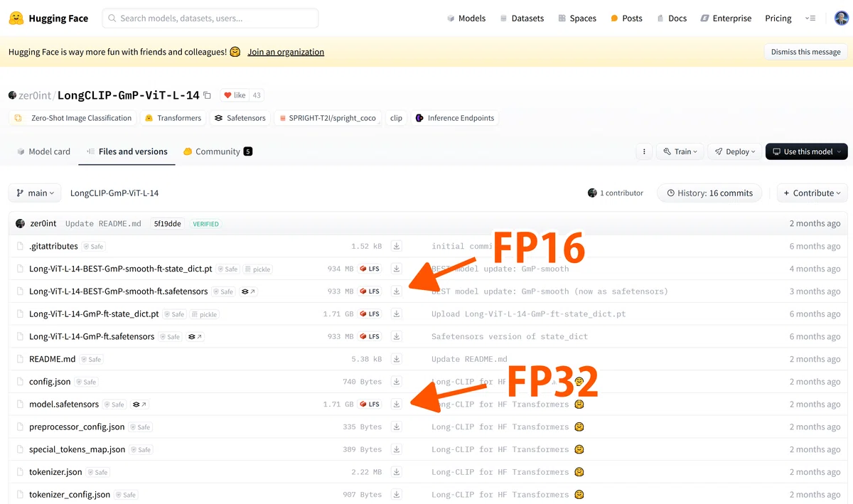853x504 pixels.
Task: Open the 1 contributor link
Action: pyautogui.click(x=616, y=193)
